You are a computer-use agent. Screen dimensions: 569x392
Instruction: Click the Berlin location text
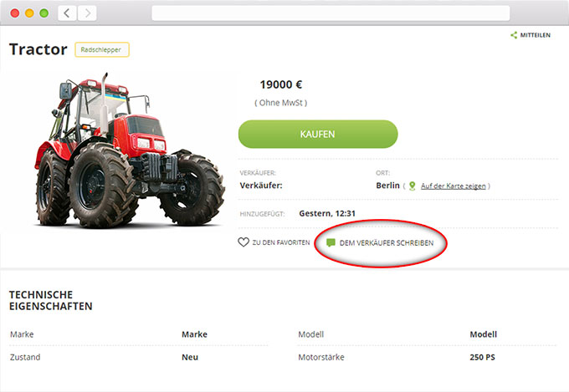tap(387, 186)
